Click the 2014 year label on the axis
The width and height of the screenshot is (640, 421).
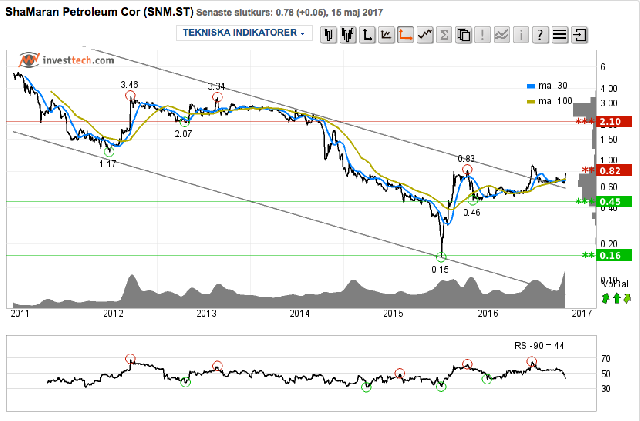coord(300,314)
